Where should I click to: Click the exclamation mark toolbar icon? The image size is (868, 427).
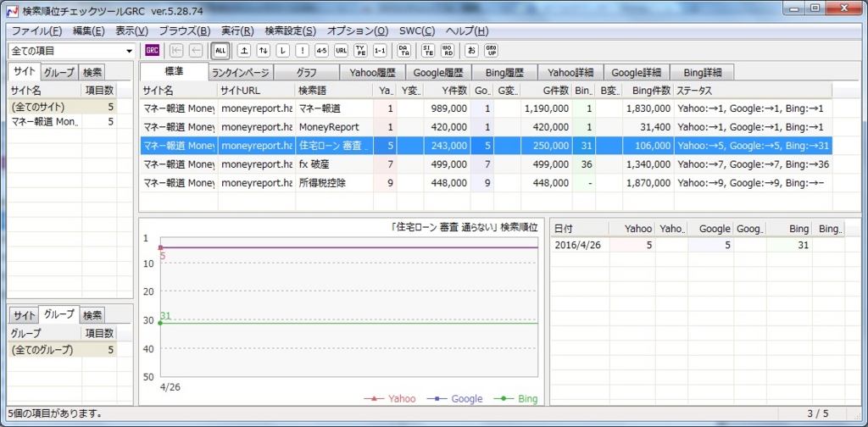point(303,51)
